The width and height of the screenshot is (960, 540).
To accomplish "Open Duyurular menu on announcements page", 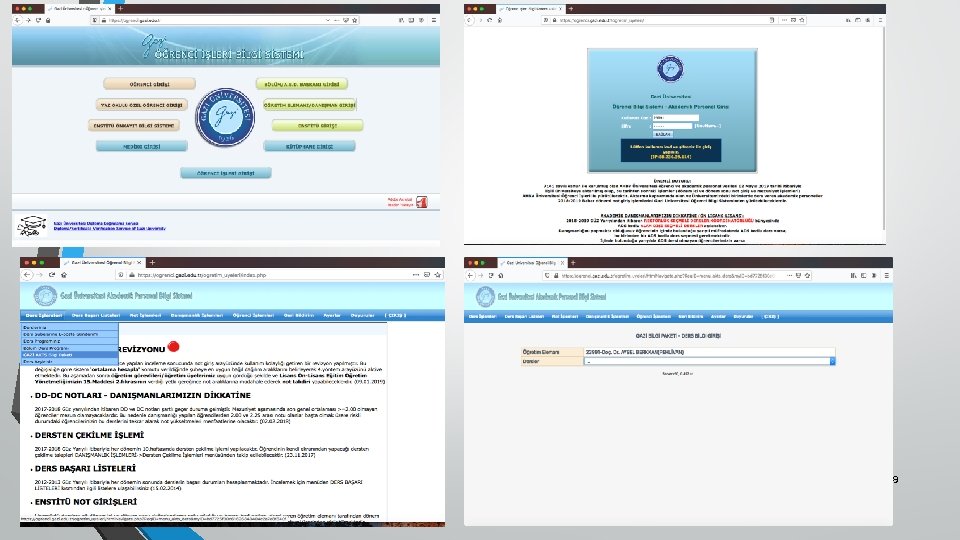I will tap(362, 315).
